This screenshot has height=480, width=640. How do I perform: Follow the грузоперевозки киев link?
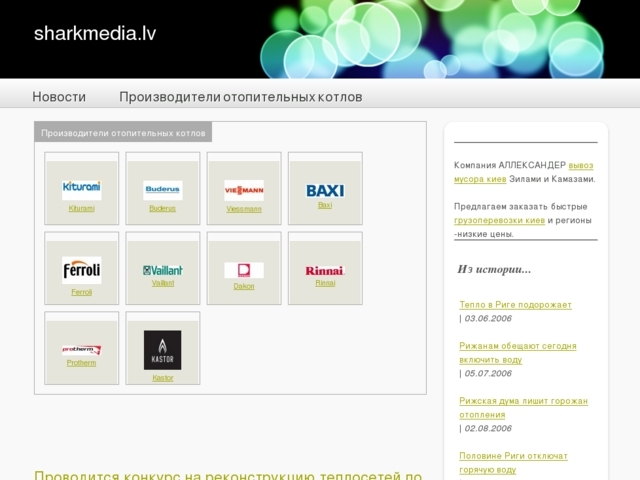point(500,220)
